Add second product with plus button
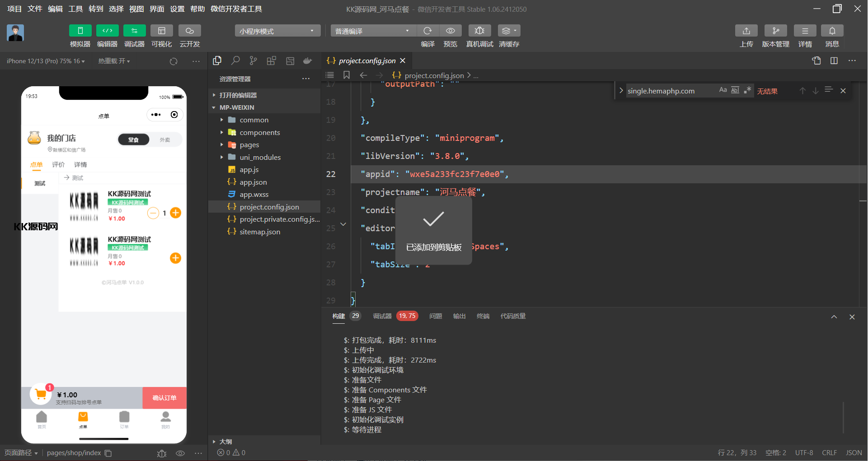Image resolution: width=868 pixels, height=461 pixels. pyautogui.click(x=175, y=258)
